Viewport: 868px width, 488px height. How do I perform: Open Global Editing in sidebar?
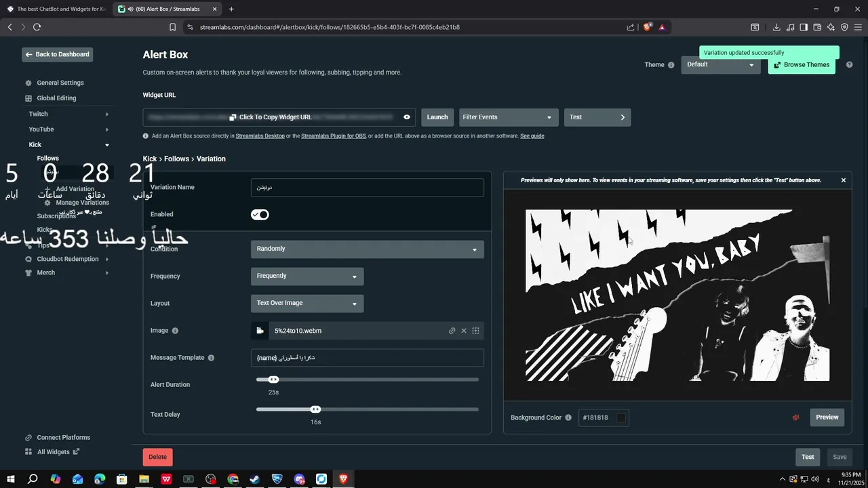[56, 98]
